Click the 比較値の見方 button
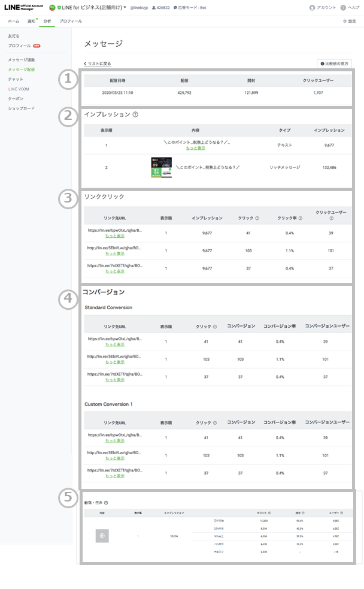The image size is (364, 589). [334, 64]
